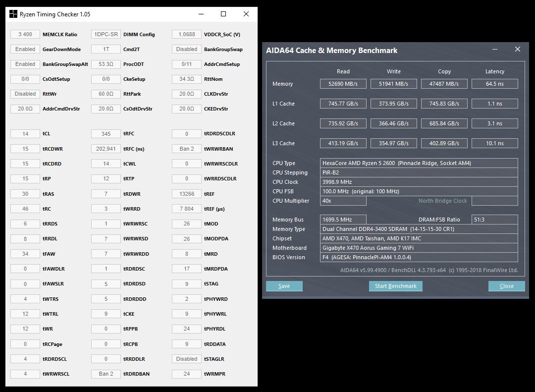Click the AIDA64 version copyright text

coord(429,270)
